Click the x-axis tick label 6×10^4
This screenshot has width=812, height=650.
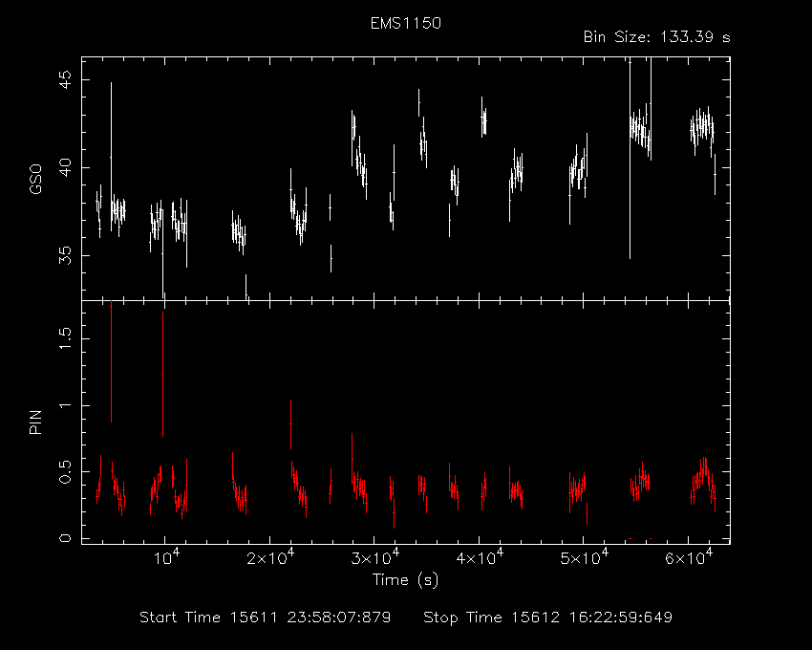pos(688,557)
